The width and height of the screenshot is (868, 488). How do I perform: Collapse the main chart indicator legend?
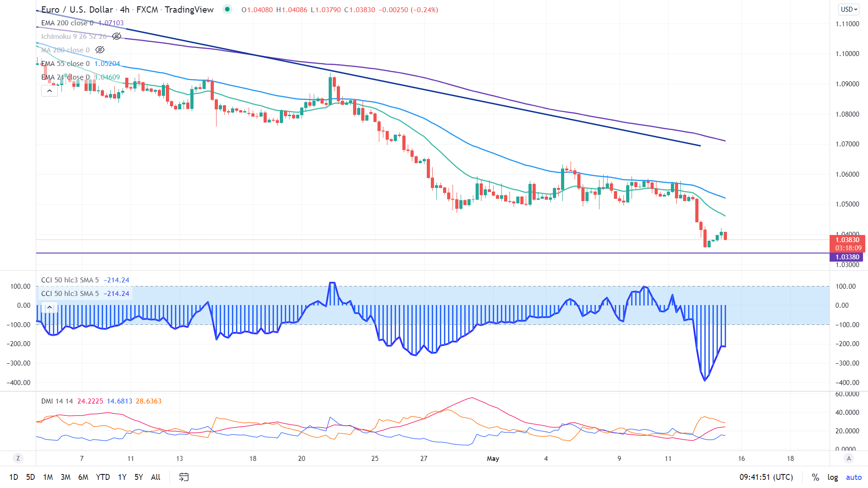point(49,91)
